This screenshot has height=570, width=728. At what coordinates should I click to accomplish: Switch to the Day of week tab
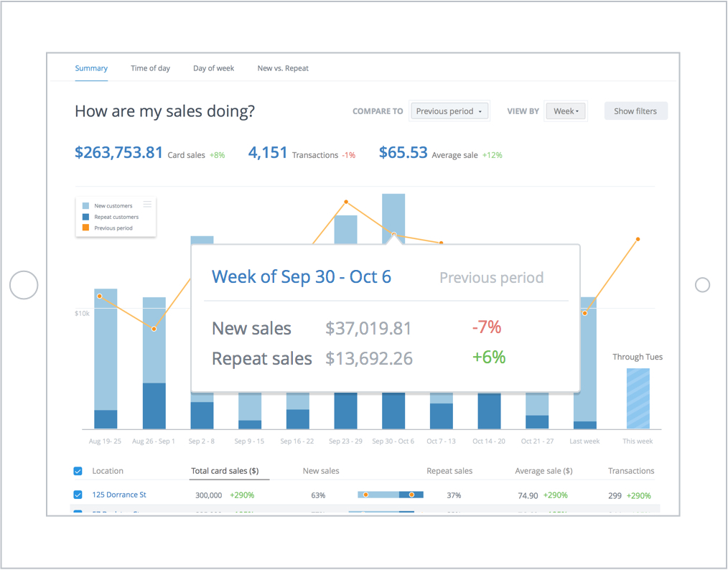pyautogui.click(x=213, y=68)
